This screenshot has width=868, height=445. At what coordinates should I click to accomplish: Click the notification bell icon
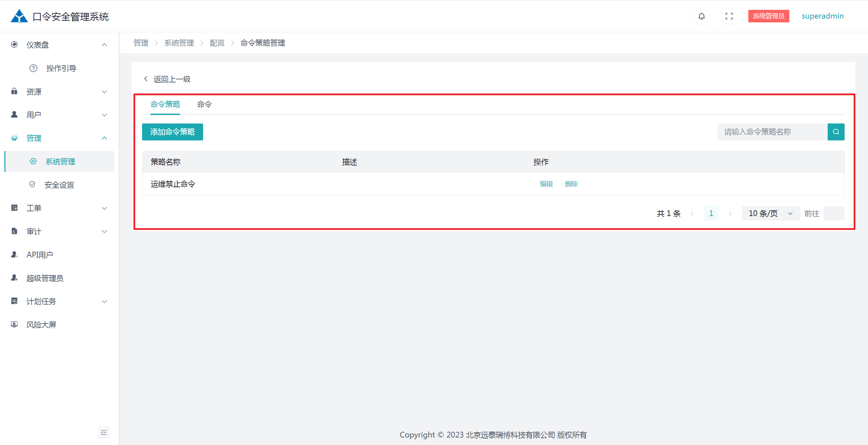click(x=702, y=16)
